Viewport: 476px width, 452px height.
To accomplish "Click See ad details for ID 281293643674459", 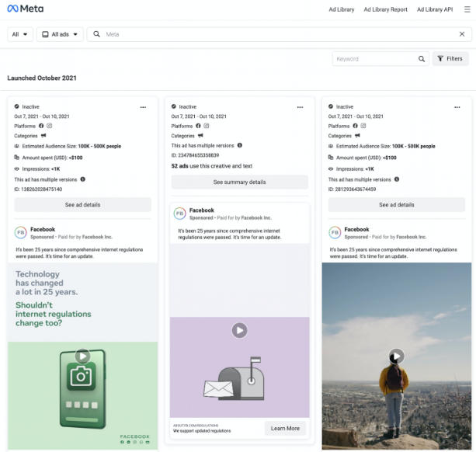I will tap(397, 204).
